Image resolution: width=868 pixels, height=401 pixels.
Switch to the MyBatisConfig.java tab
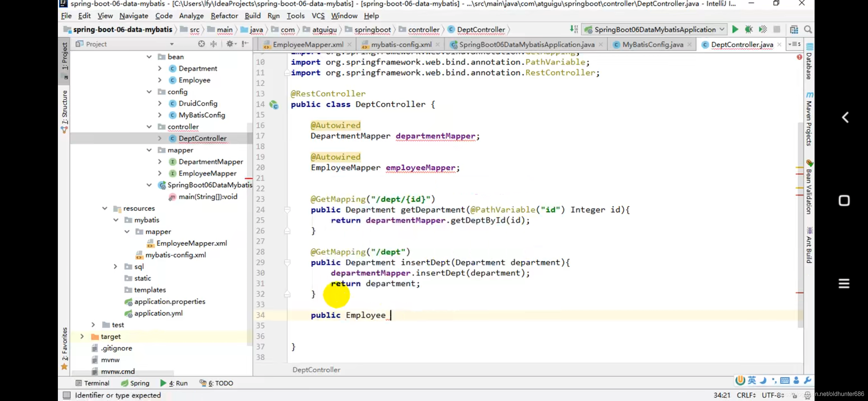click(652, 45)
